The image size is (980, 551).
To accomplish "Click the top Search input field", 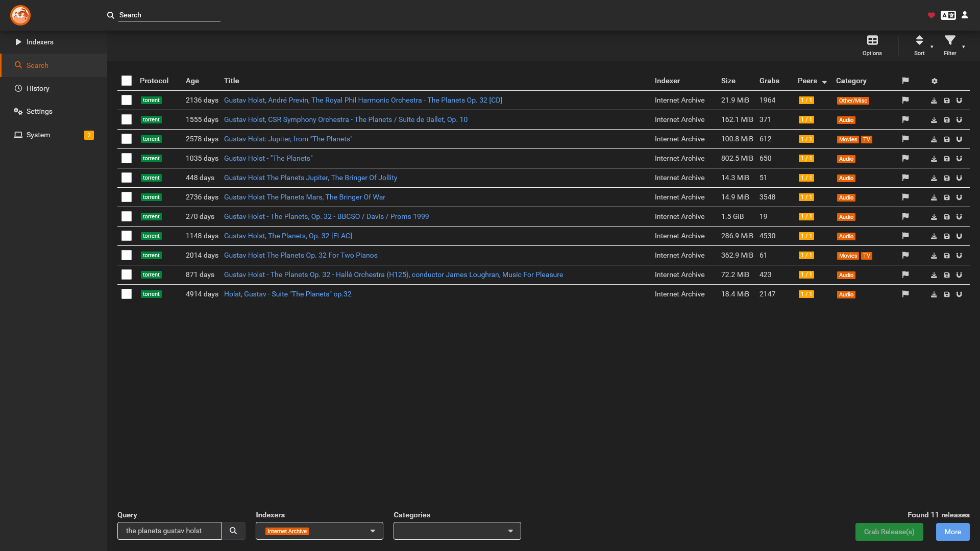I will pyautogui.click(x=169, y=15).
